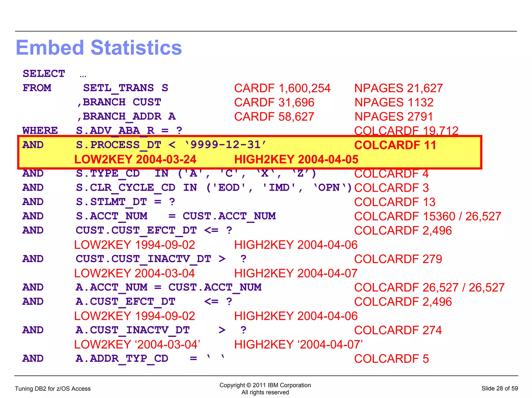Click 'A.ACCT_NUM = CUST.ACCT_NUM' join predicate
The height and width of the screenshot is (398, 532).
[x=169, y=287]
